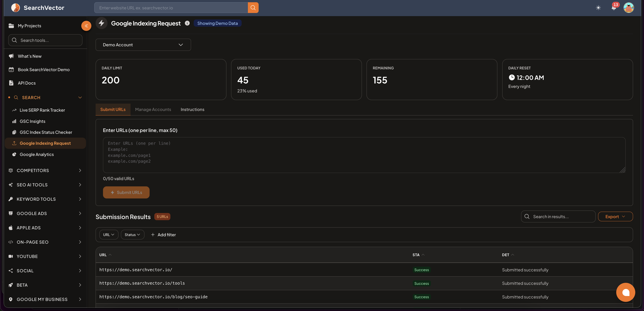
Task: Click the GSC Insights bar chart icon
Action: tap(14, 121)
